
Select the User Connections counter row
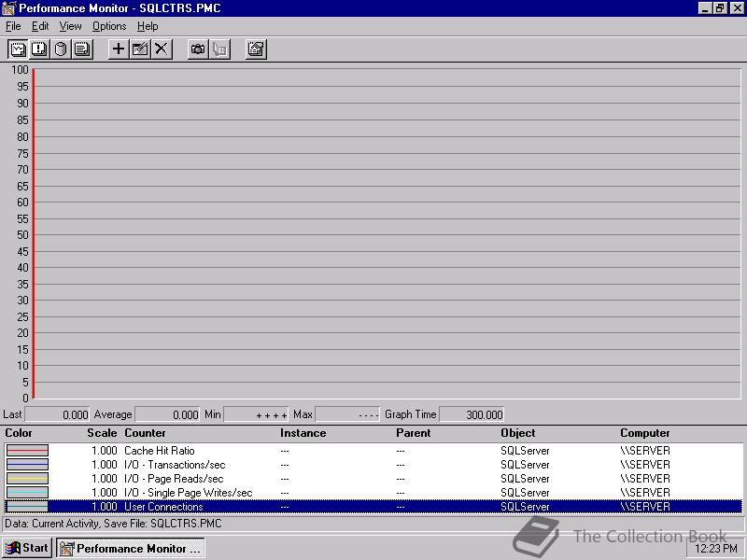coord(373,506)
